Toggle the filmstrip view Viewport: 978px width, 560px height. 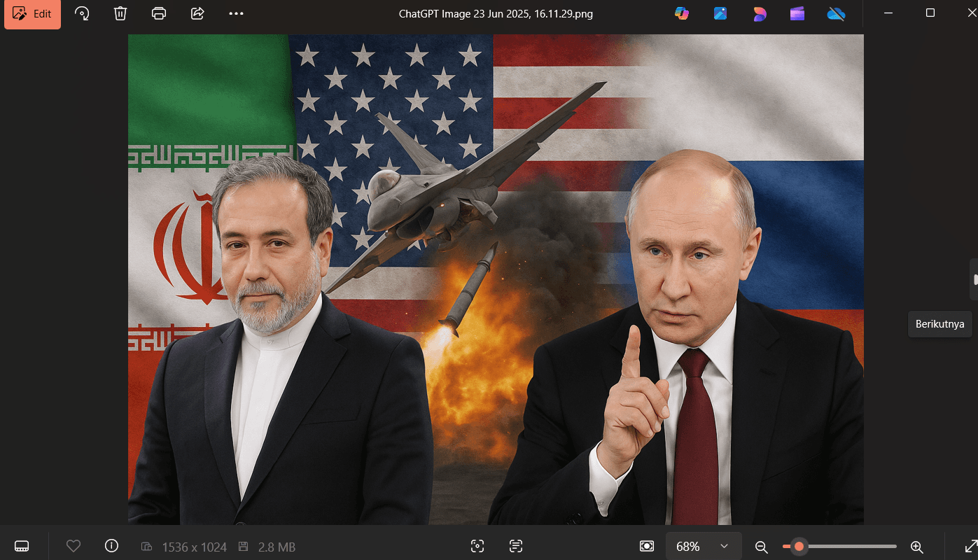click(22, 545)
